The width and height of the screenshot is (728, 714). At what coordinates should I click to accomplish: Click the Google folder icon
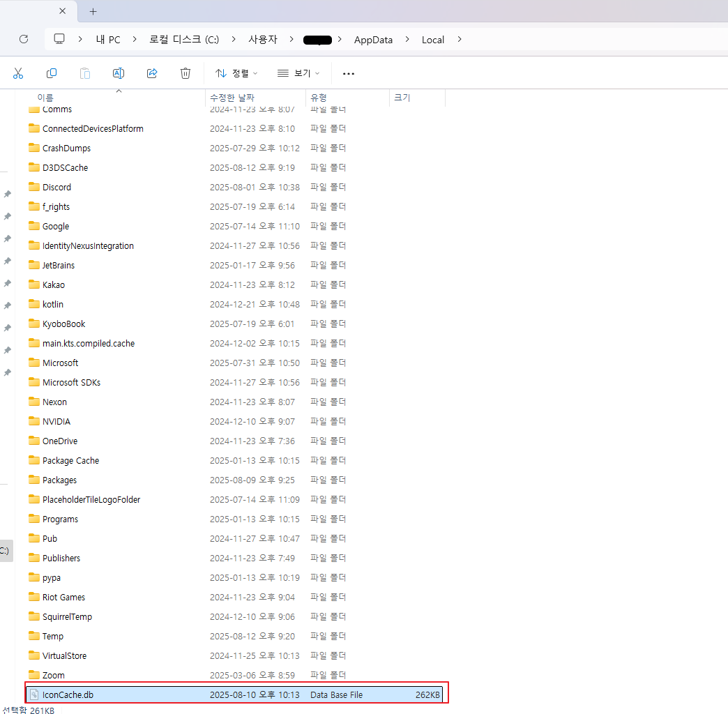(34, 226)
